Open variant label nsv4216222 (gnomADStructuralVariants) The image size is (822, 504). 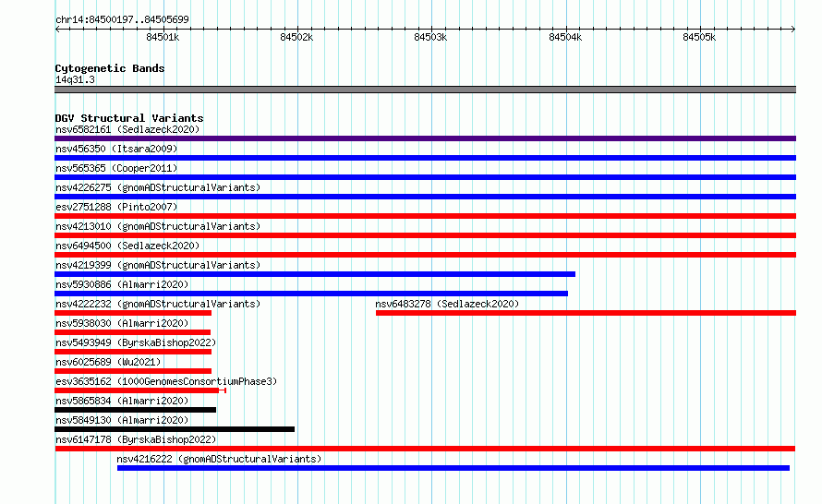point(219,459)
